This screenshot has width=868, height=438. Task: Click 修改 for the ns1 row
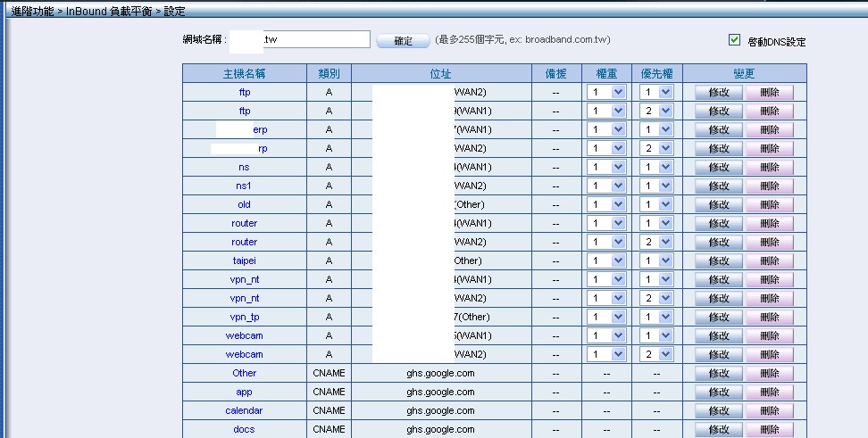[x=719, y=186]
